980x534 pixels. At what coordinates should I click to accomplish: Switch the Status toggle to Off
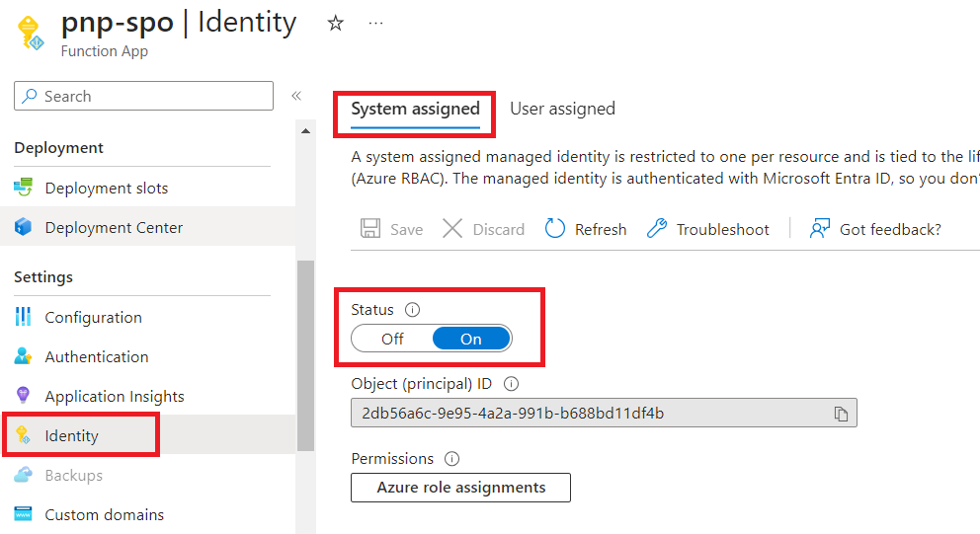pos(393,339)
